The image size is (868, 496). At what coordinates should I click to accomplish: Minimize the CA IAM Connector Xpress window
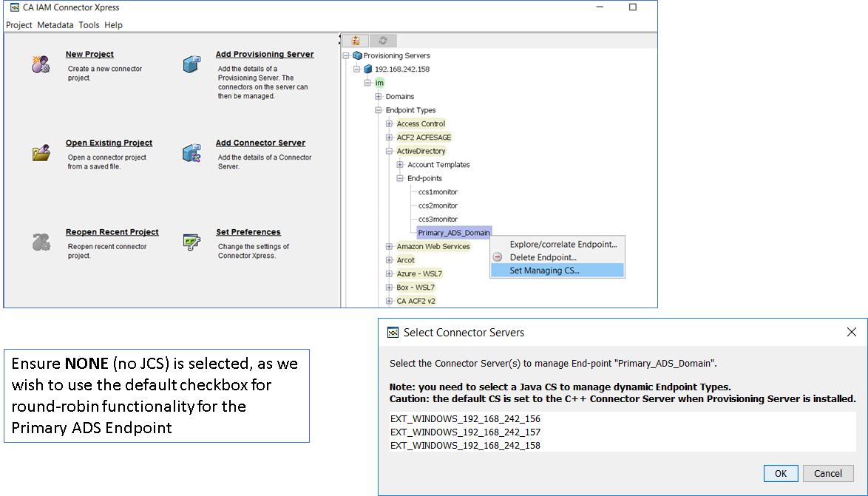[x=600, y=7]
